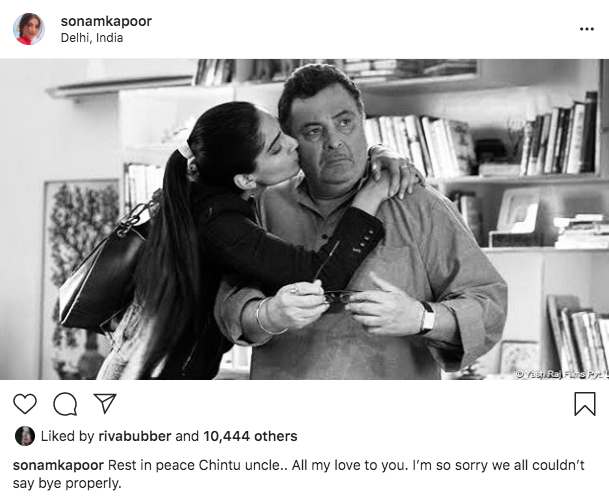Click the Yash Raj Films watermark in the photo
The image size is (609, 497).
[x=562, y=374]
